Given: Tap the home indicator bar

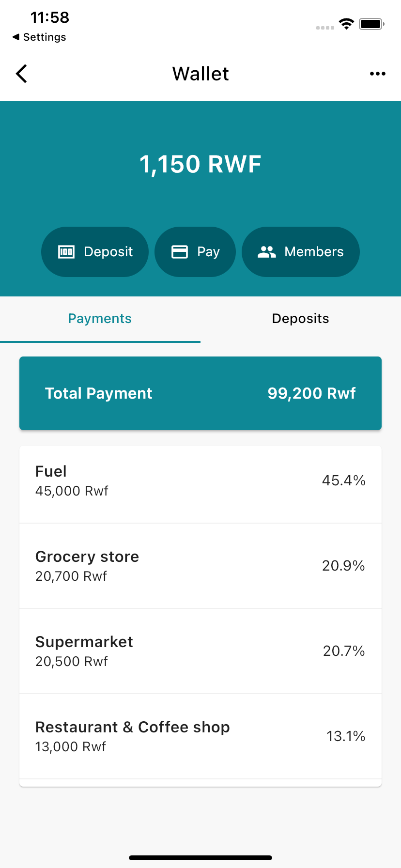Looking at the screenshot, I should 200,858.
